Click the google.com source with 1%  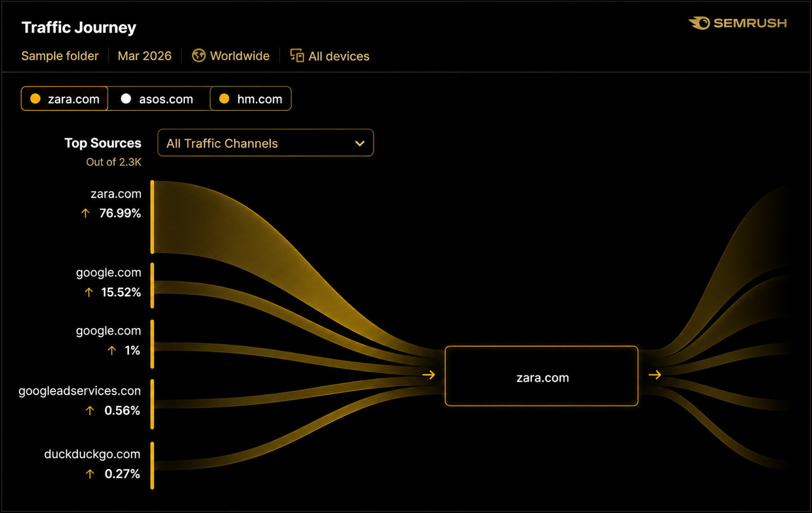(109, 331)
